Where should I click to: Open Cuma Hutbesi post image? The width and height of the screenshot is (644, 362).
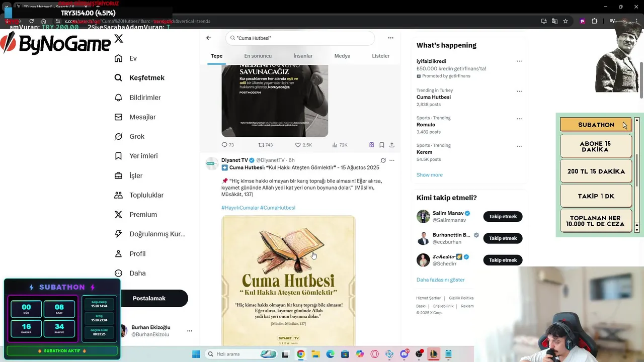click(x=288, y=281)
